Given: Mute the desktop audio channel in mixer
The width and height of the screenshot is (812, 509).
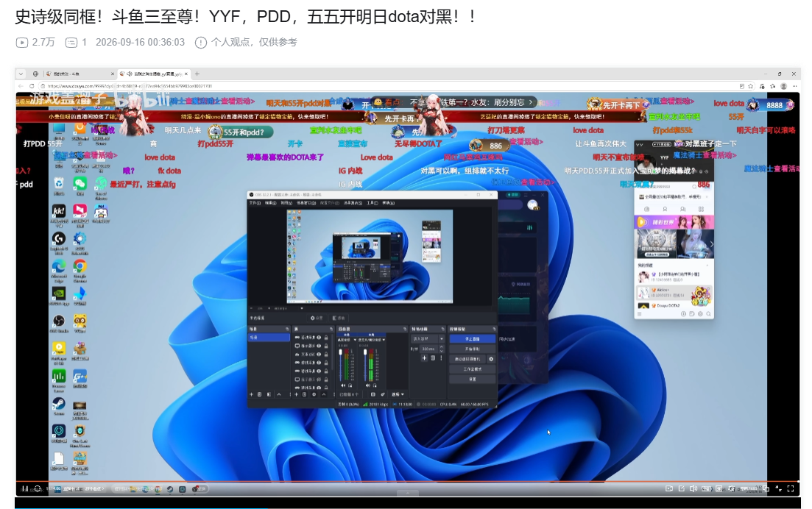Looking at the screenshot, I should coord(343,385).
